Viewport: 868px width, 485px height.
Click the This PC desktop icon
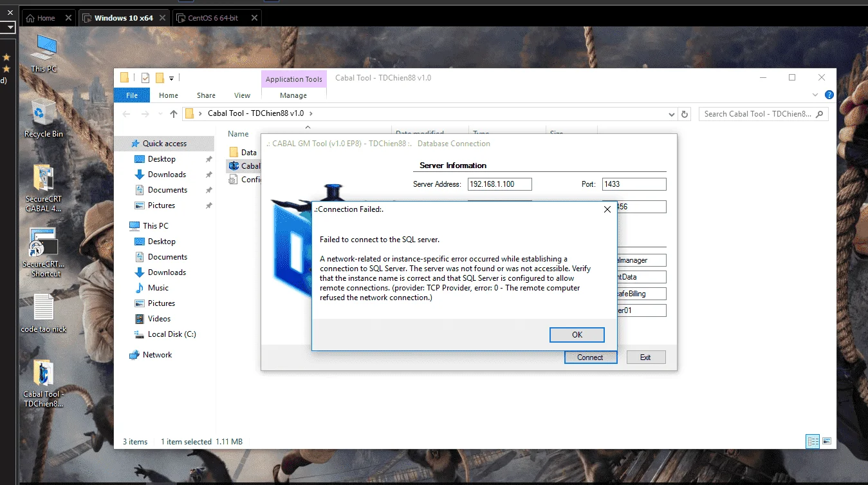[44, 53]
